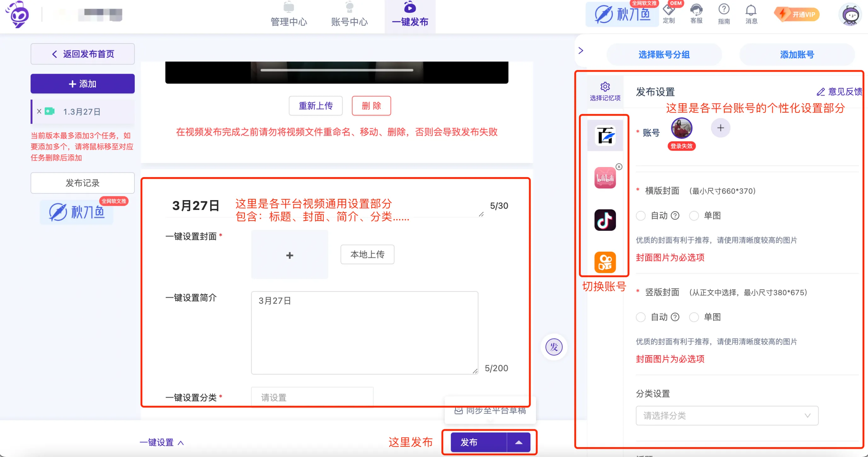The width and height of the screenshot is (868, 457).
Task: Open 客服 customer service icon
Action: (x=696, y=10)
